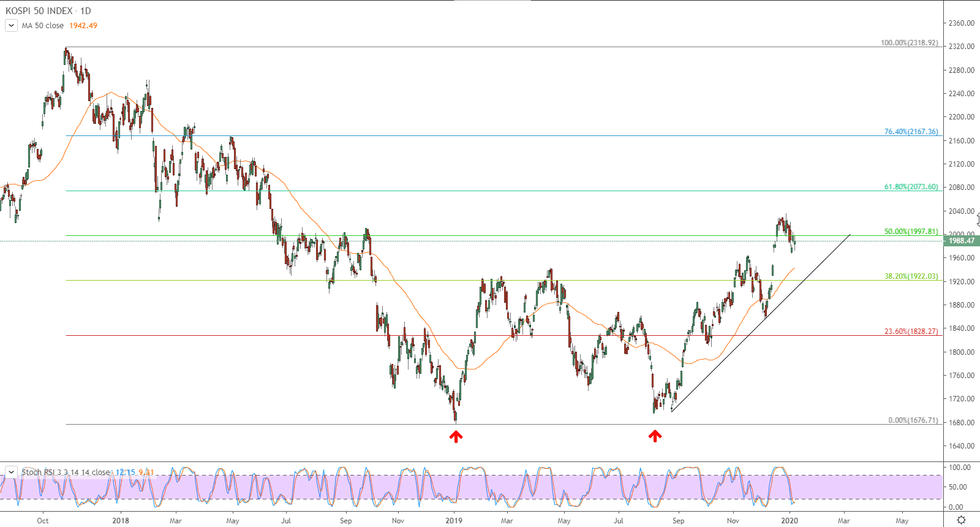Click 2040.00 on the price axis

click(x=962, y=211)
